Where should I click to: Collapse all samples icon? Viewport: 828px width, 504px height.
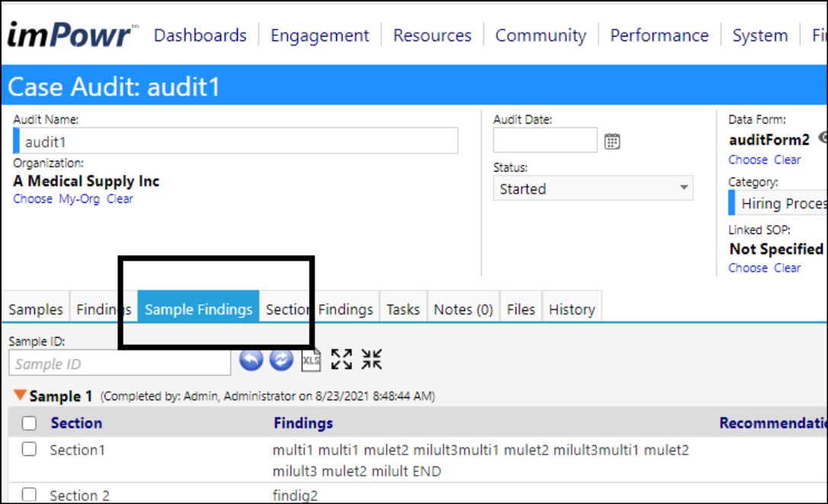[x=371, y=359]
